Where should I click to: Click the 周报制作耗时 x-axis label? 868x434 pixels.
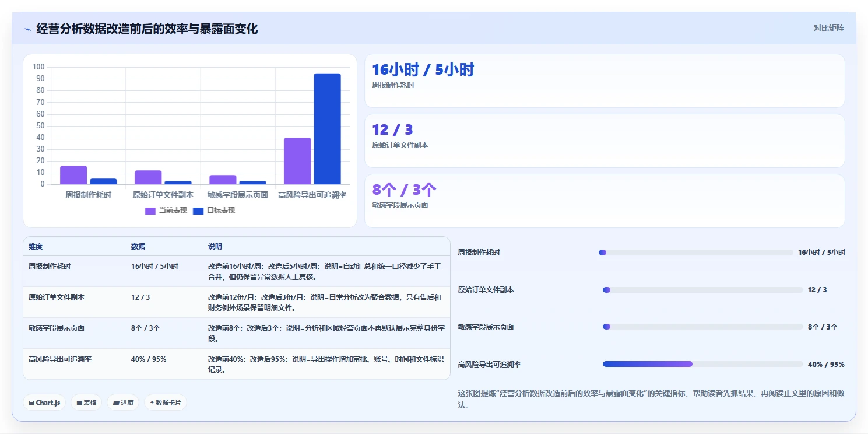pyautogui.click(x=88, y=195)
